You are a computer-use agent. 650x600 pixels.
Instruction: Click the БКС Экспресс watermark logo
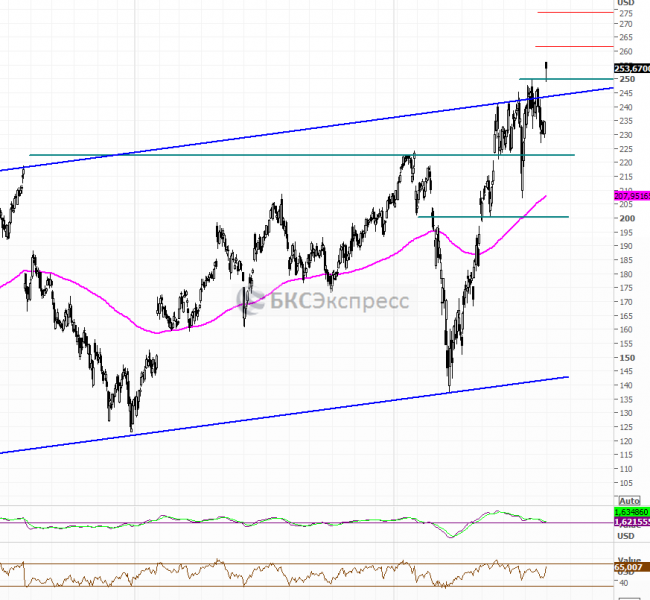[x=320, y=299]
